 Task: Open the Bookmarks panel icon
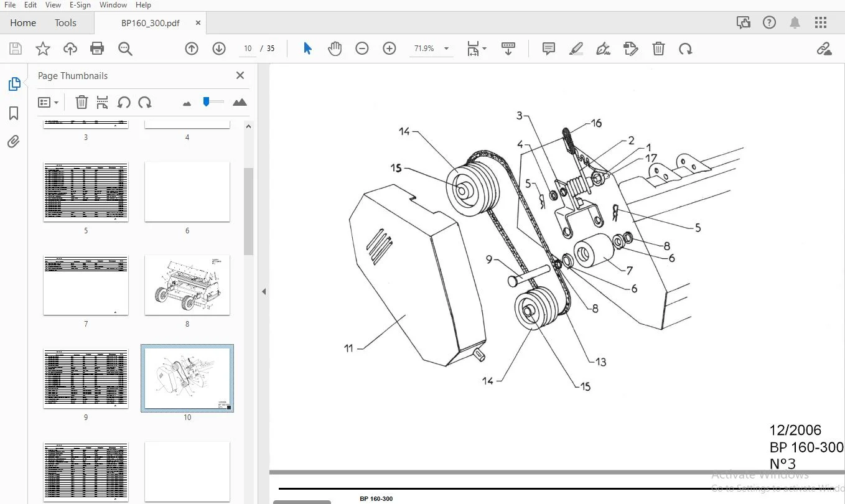(14, 113)
